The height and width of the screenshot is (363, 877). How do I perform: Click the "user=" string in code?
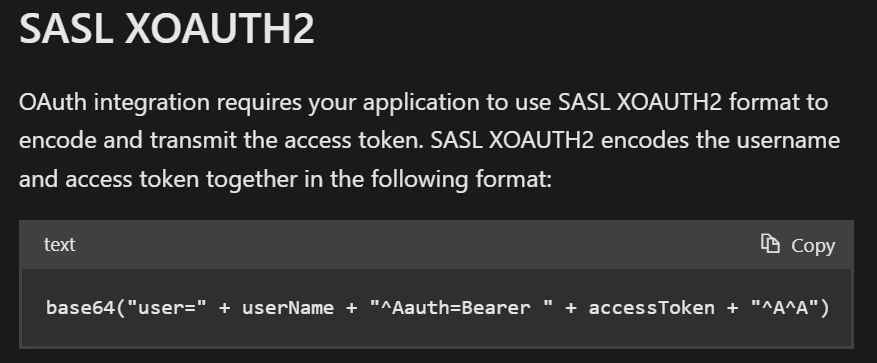(x=167, y=308)
